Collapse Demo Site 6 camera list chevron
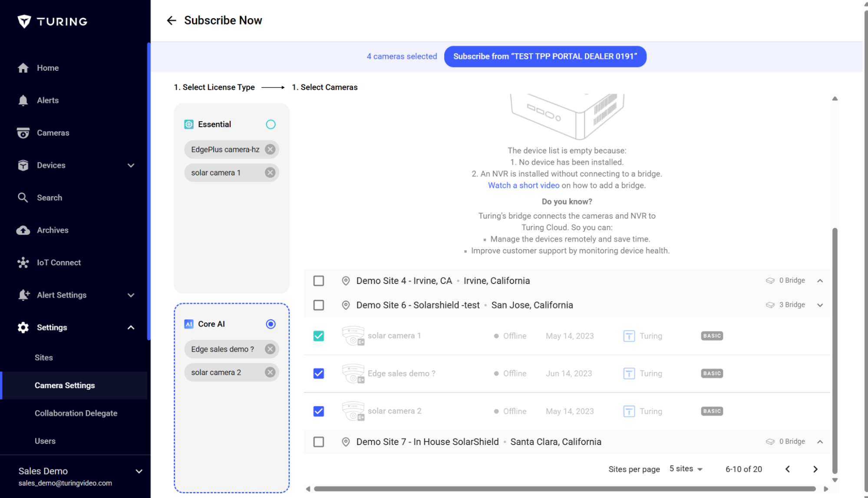868x498 pixels. pos(820,305)
